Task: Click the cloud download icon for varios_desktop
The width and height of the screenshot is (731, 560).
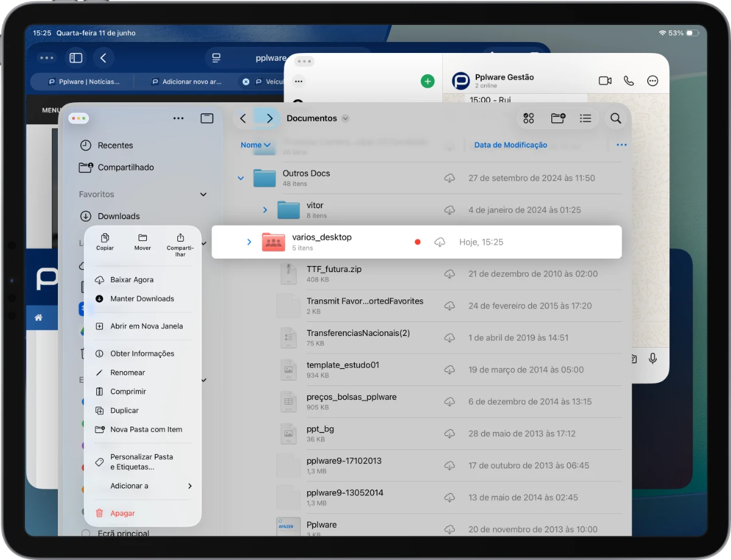Action: pyautogui.click(x=440, y=242)
